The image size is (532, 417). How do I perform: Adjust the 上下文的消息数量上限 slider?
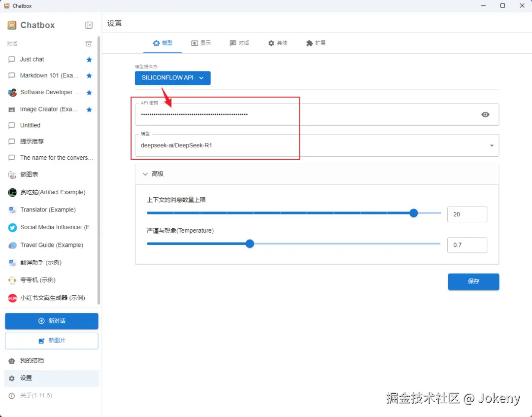tap(413, 213)
